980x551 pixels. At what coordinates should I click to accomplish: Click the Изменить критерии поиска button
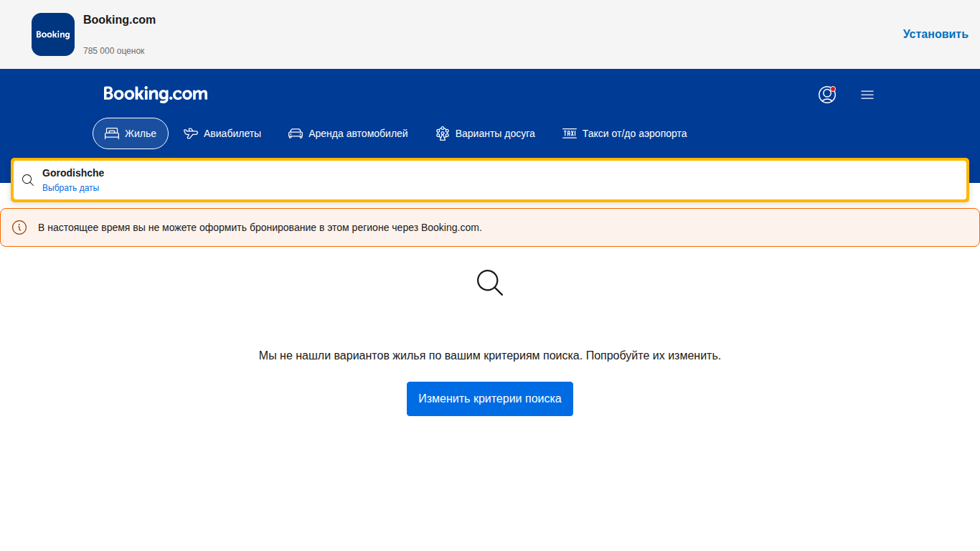tap(490, 399)
